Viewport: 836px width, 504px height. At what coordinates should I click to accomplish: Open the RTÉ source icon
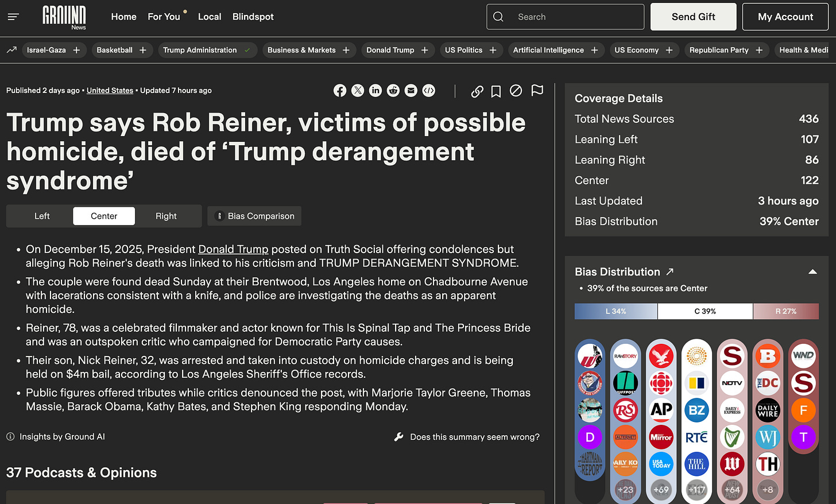click(x=696, y=437)
